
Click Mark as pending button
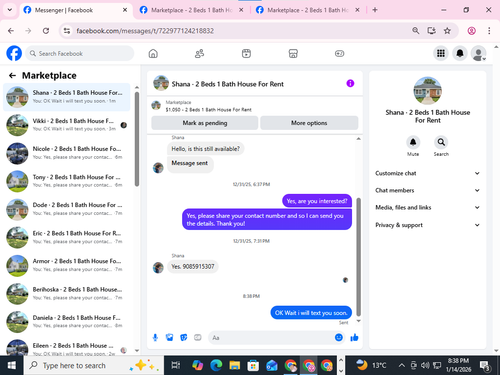tap(205, 123)
